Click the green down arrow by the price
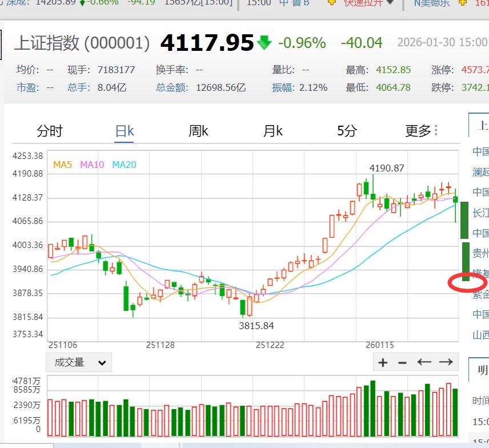 tap(264, 43)
